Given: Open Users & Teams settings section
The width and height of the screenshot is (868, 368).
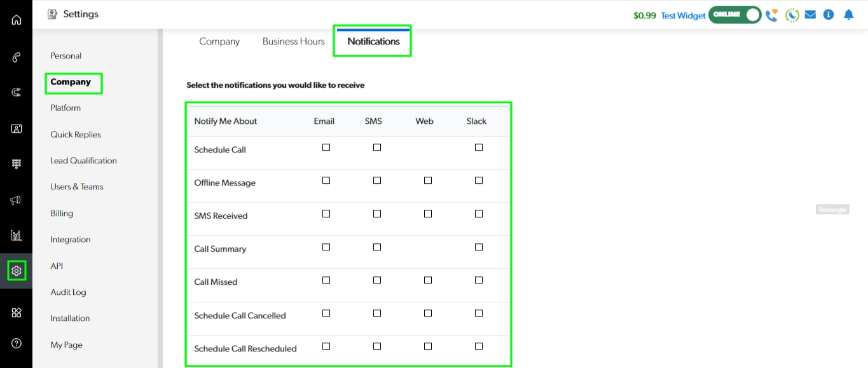Looking at the screenshot, I should coord(77,187).
